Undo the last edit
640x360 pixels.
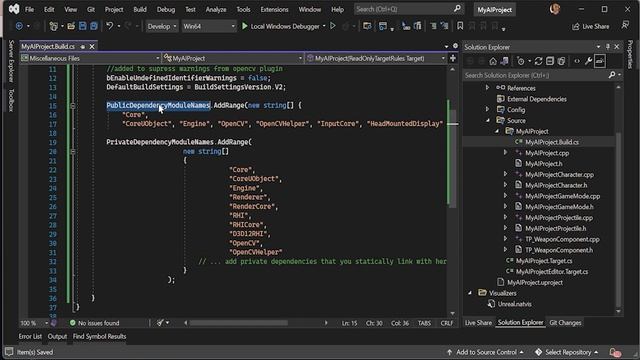pos(109,26)
